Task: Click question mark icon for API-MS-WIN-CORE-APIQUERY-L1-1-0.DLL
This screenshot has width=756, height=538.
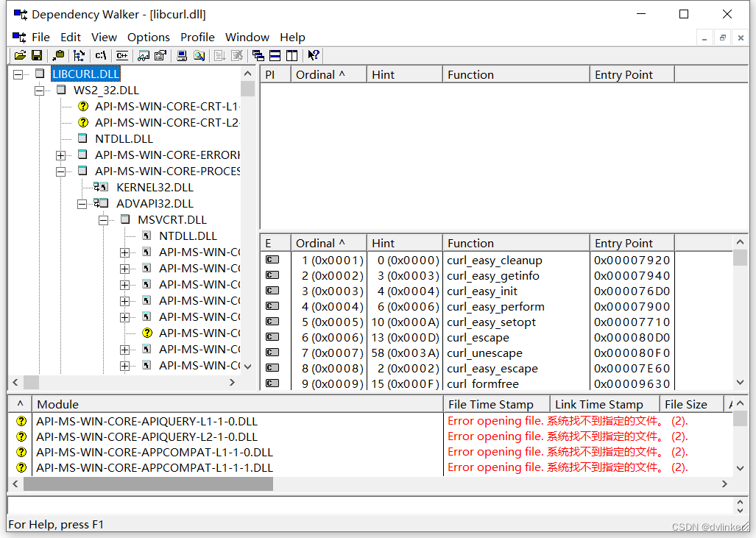Action: [21, 421]
